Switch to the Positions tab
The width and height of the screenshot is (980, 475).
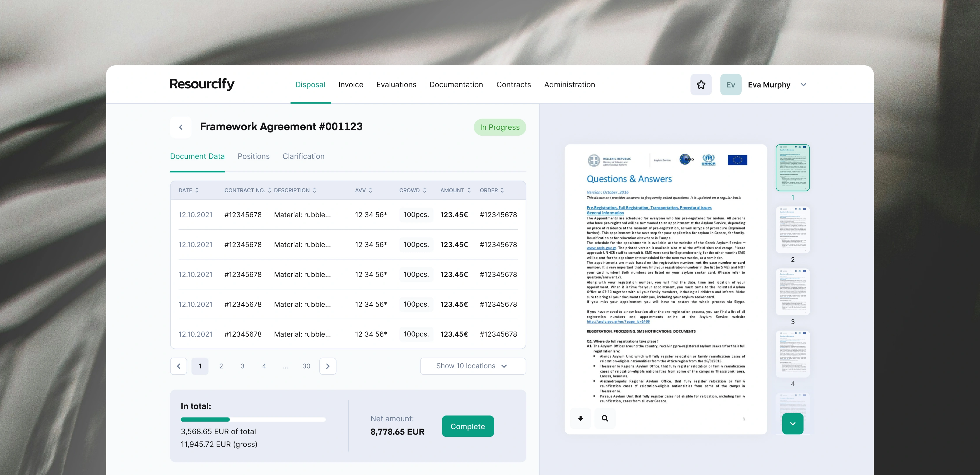pyautogui.click(x=254, y=156)
